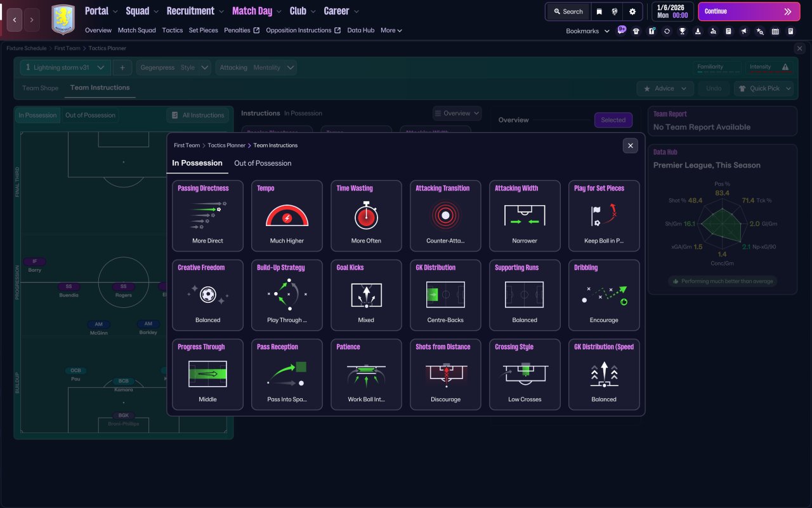Viewport: 812px width, 508px height.
Task: Select the In Possession dialog tab
Action: (197, 163)
